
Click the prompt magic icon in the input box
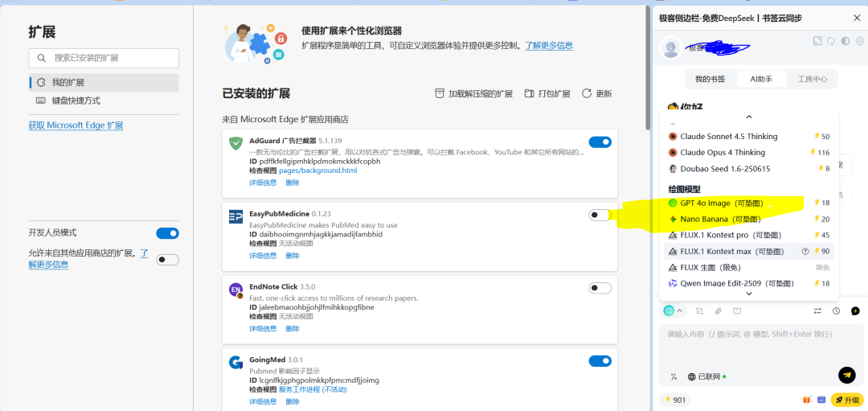(674, 376)
